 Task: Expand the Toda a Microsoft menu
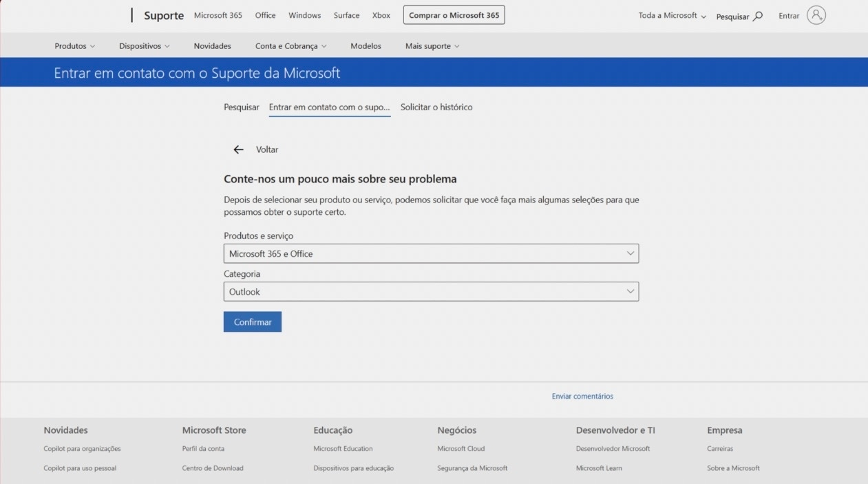tap(672, 16)
